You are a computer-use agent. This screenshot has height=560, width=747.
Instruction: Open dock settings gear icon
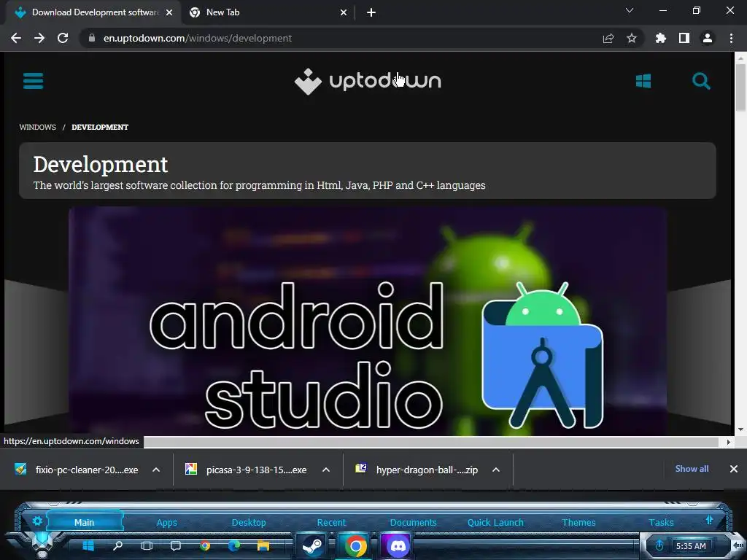point(37,521)
